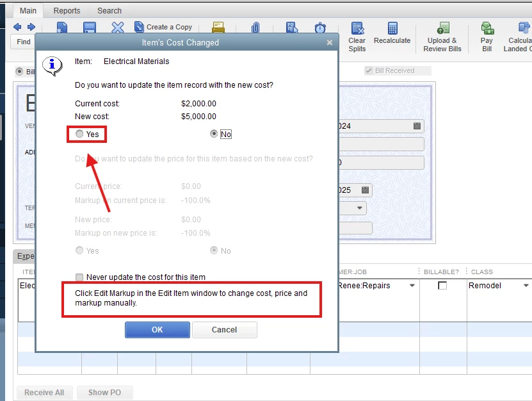
Task: Click the New cost $5,000.00 value
Action: [198, 117]
